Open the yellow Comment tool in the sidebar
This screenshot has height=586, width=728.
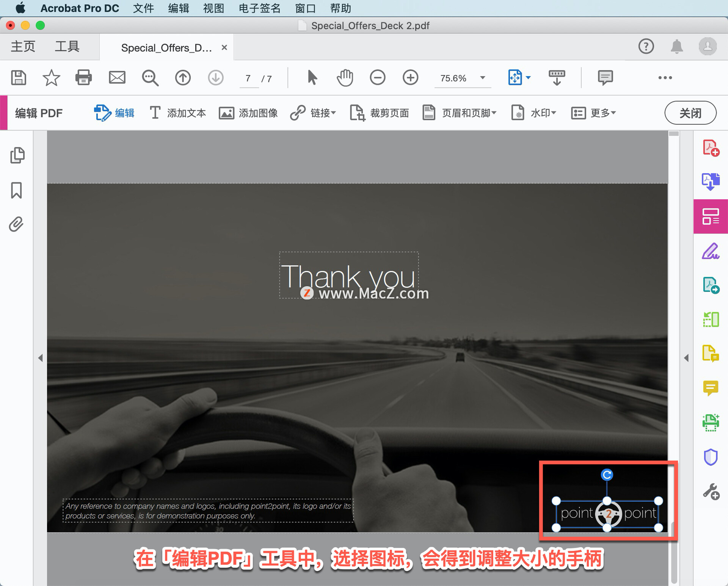coord(711,388)
